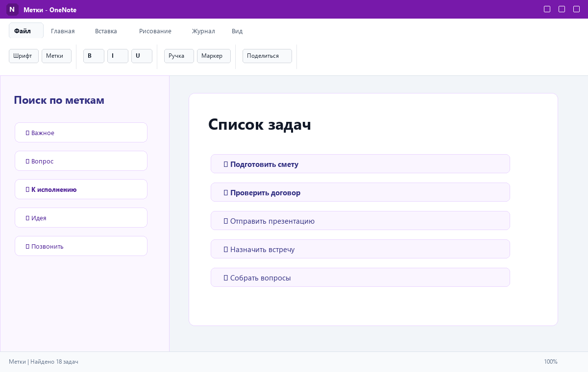Switch to the Рисование tab

(x=155, y=31)
